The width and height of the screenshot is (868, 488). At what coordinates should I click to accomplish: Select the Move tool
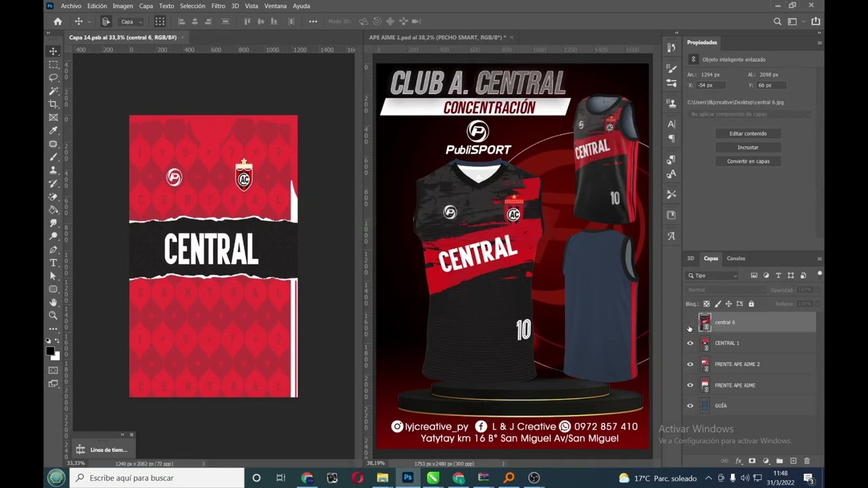pos(53,52)
